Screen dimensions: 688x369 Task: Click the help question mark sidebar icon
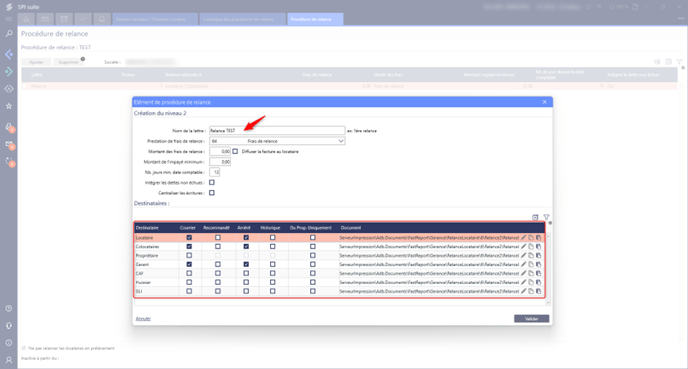[x=9, y=308]
